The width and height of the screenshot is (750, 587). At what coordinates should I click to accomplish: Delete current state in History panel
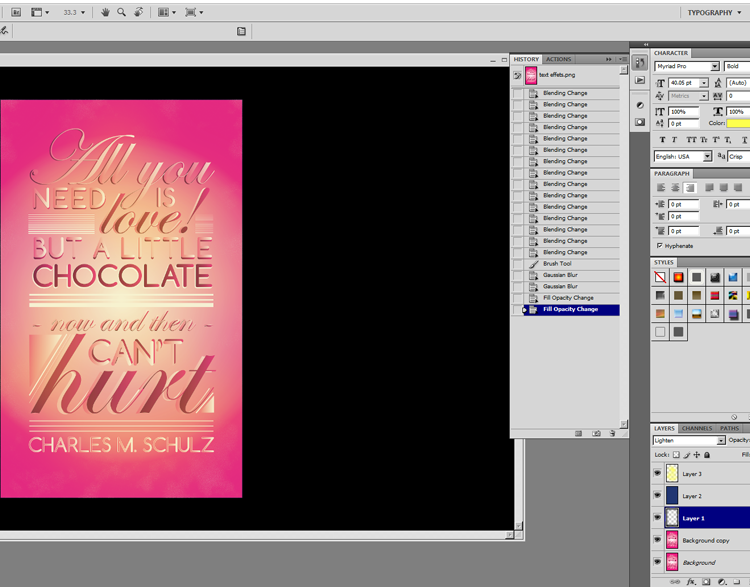[612, 433]
